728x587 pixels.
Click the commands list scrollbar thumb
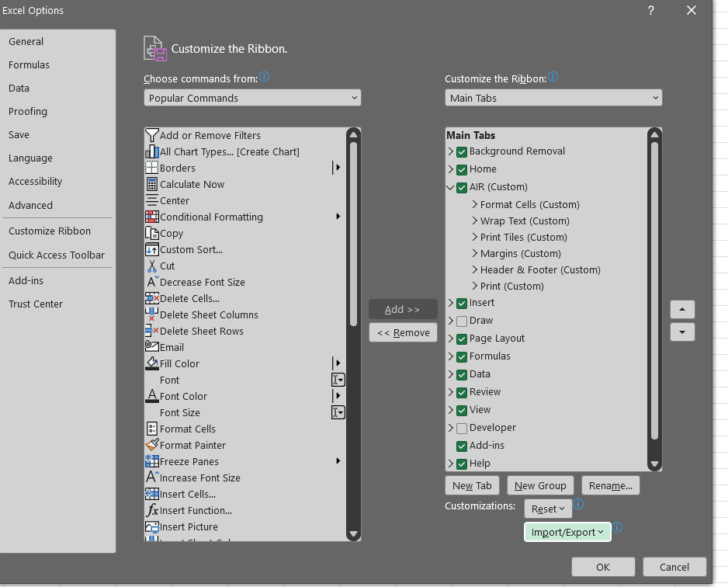(353, 234)
